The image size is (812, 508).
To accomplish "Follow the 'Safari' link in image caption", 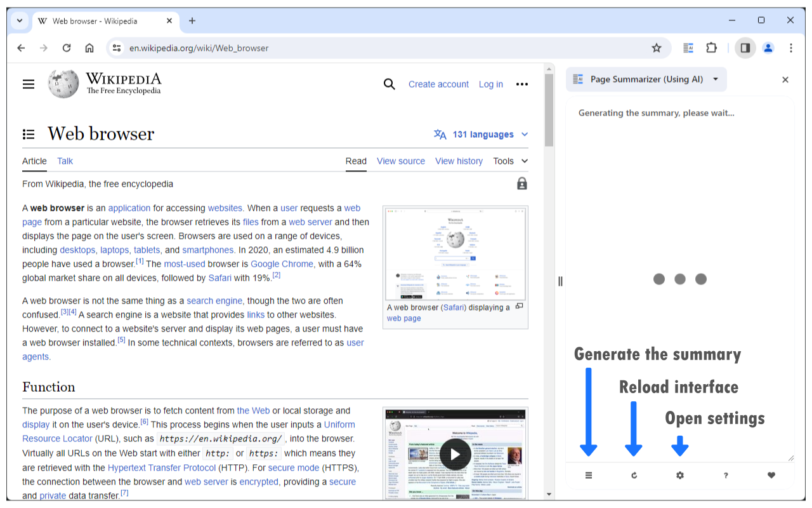I will pos(454,307).
